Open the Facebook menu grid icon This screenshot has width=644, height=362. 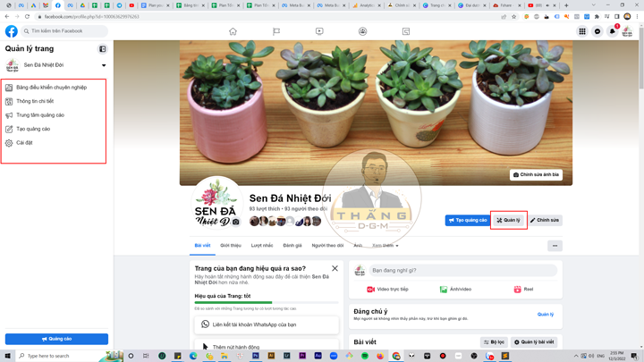[x=582, y=31]
